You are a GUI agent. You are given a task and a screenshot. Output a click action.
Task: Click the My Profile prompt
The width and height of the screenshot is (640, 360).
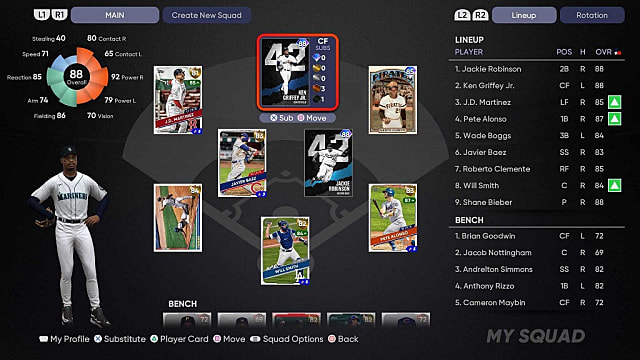(64, 339)
